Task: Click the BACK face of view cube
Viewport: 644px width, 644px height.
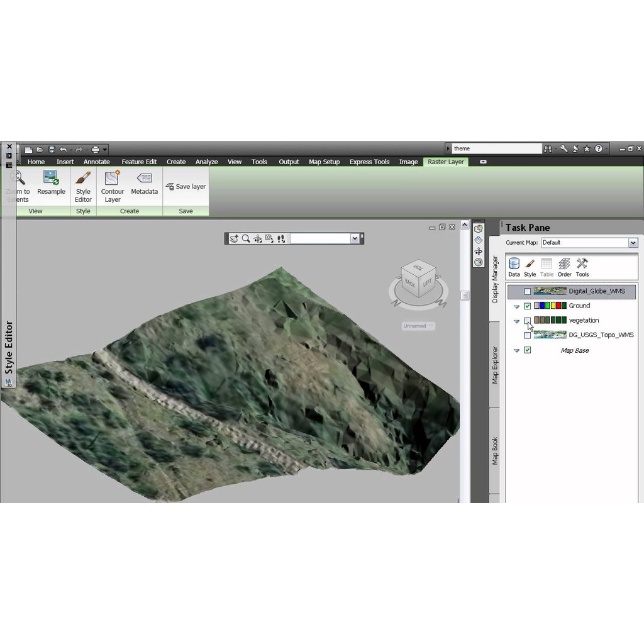Action: 410,282
